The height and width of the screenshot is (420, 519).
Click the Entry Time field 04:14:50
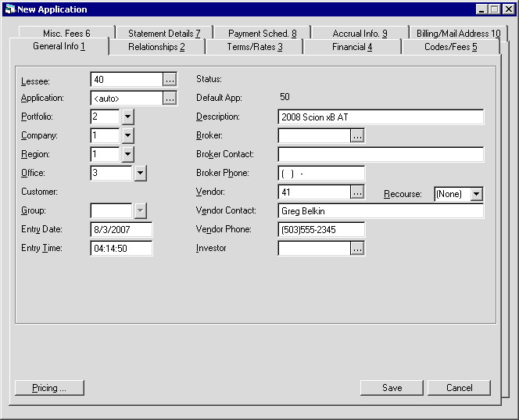tap(121, 249)
